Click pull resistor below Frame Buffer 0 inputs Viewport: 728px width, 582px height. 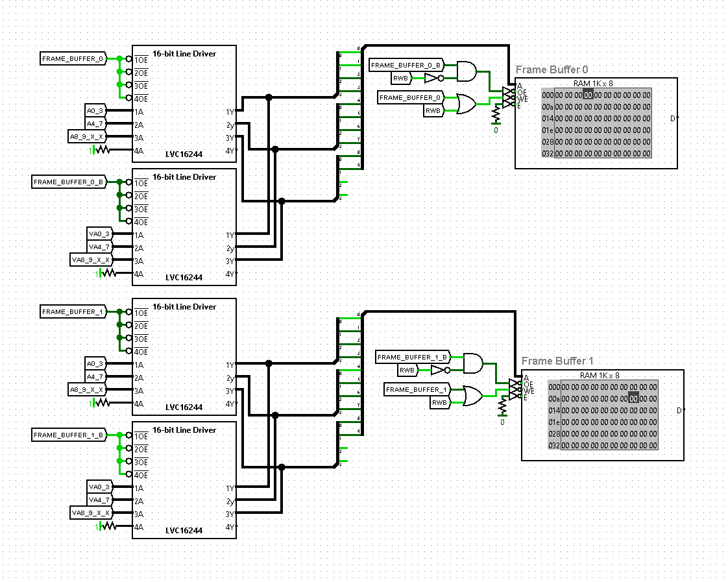(496, 114)
